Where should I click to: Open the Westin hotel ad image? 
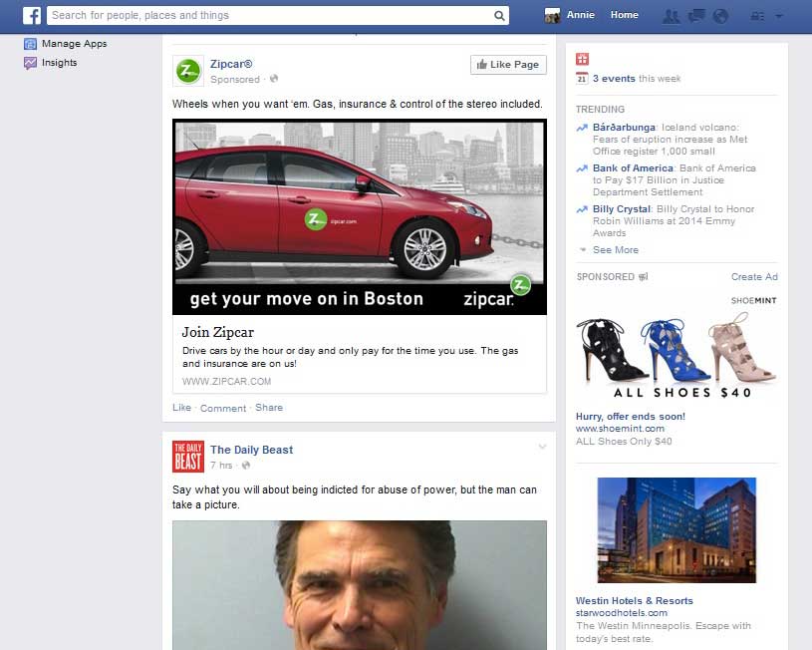[677, 530]
